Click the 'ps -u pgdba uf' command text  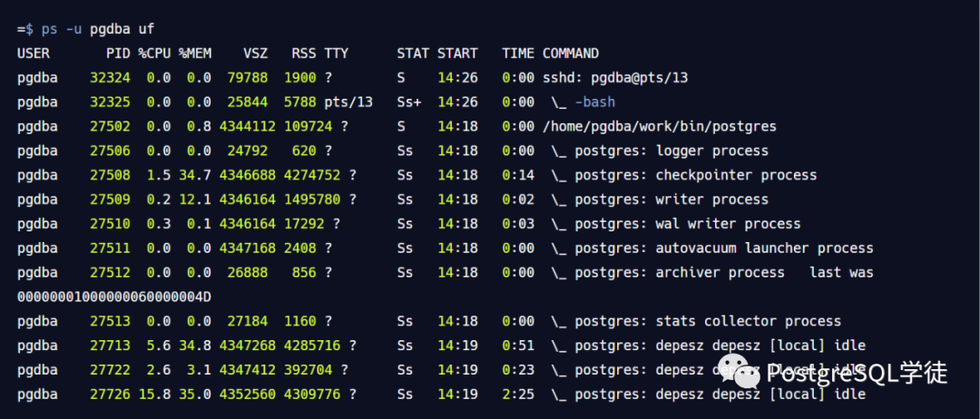(98, 29)
